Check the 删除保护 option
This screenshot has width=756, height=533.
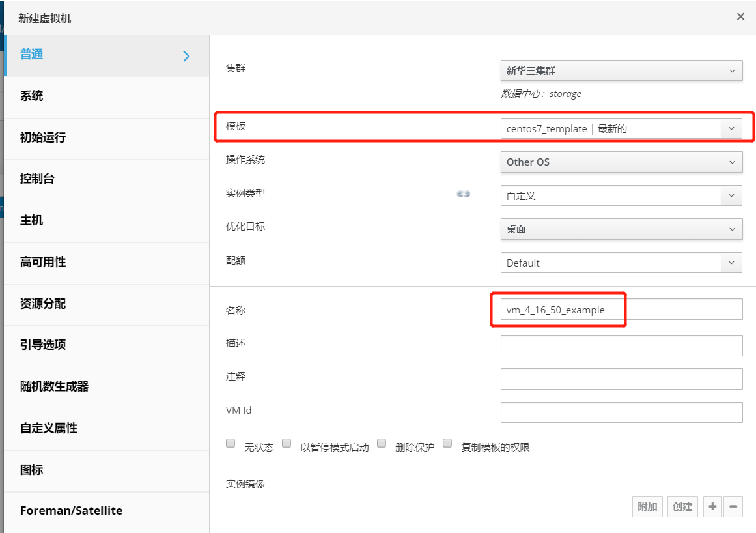pyautogui.click(x=382, y=444)
